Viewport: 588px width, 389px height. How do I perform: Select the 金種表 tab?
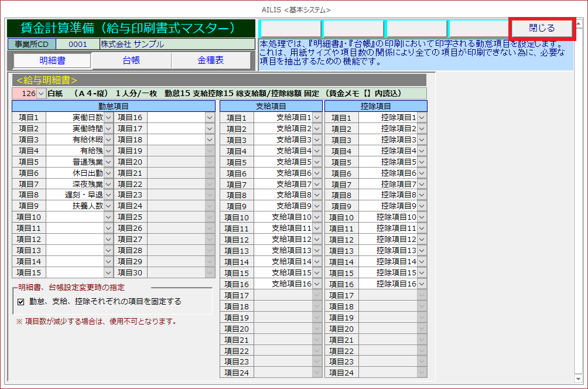[x=210, y=60]
